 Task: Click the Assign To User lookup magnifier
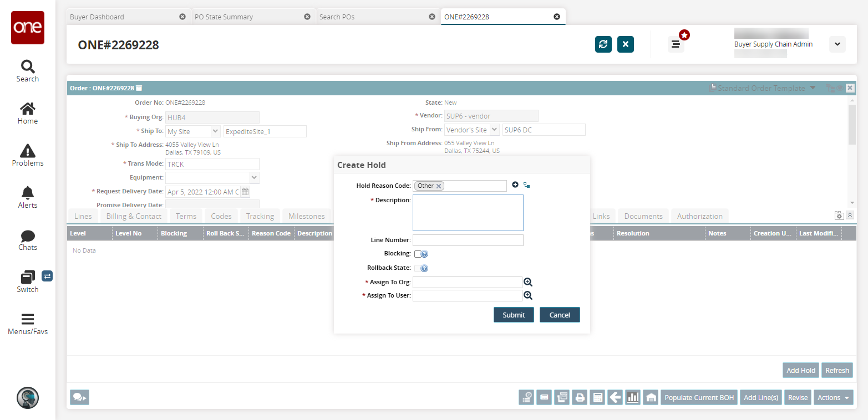coord(528,295)
